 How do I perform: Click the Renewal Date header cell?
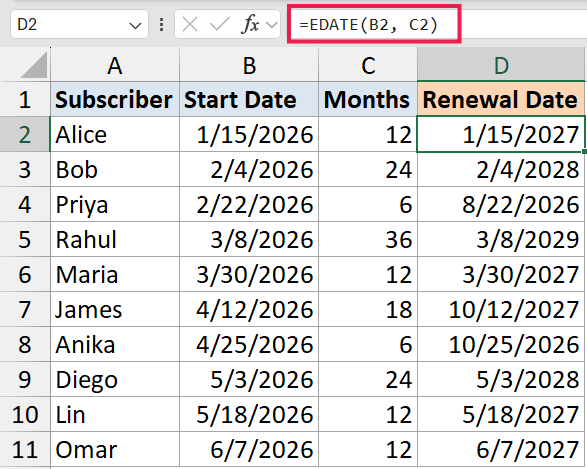click(x=501, y=99)
